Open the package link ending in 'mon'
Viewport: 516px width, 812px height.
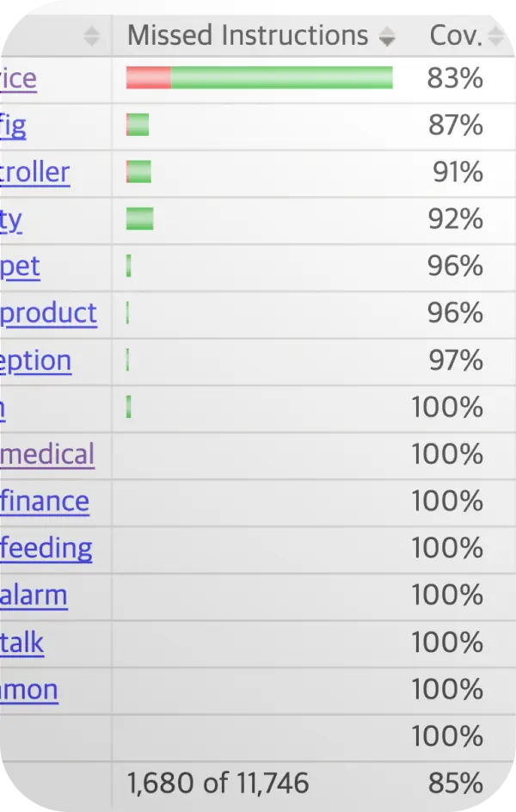29,690
